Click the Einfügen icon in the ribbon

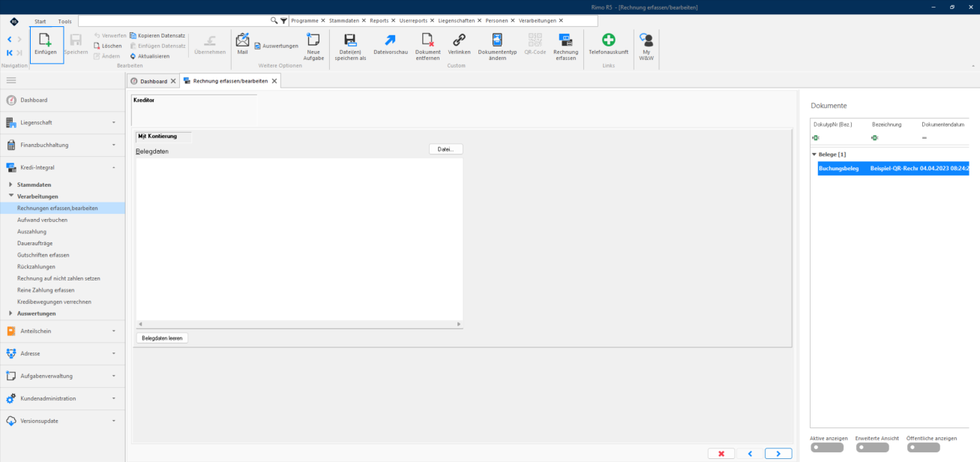[46, 39]
